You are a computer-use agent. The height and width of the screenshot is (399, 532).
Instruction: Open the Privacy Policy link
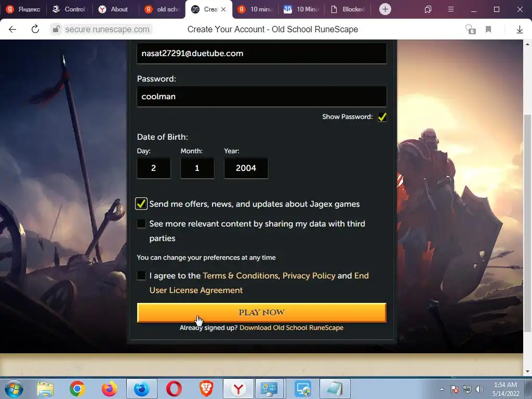click(x=309, y=275)
